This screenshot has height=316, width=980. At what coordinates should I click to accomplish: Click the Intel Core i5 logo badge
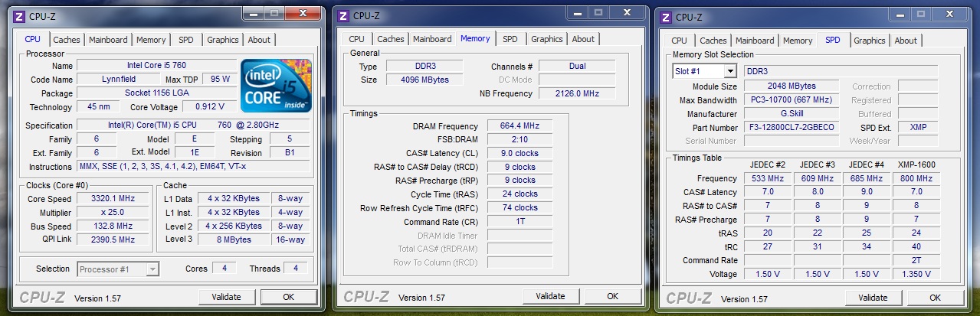(x=276, y=86)
